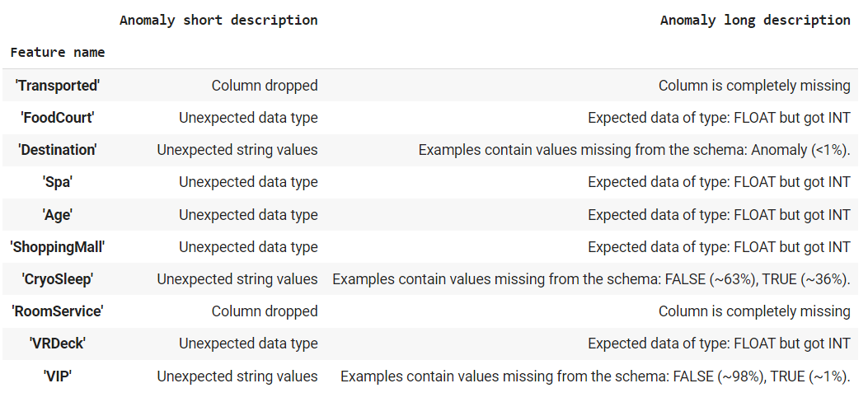Click 'Column is completely missing' for RoomService
Screen dimensions: 868x402
click(754, 311)
